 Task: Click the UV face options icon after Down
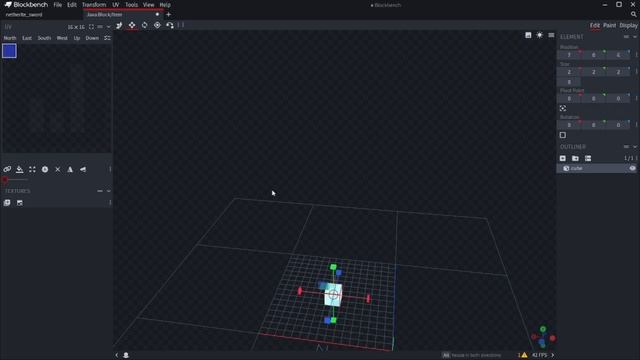107,38
